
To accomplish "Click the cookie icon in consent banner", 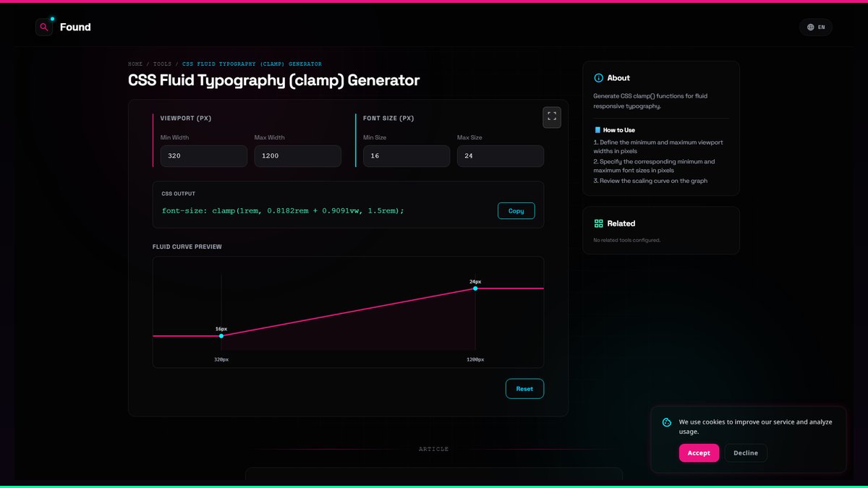I will coord(667,422).
